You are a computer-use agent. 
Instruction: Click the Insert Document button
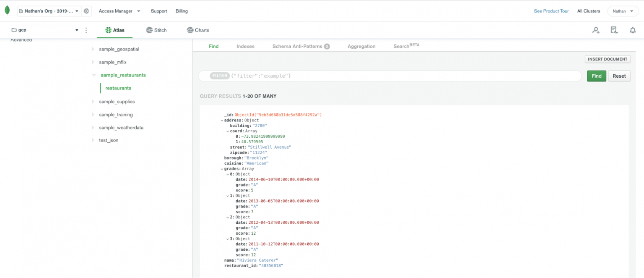tap(607, 59)
